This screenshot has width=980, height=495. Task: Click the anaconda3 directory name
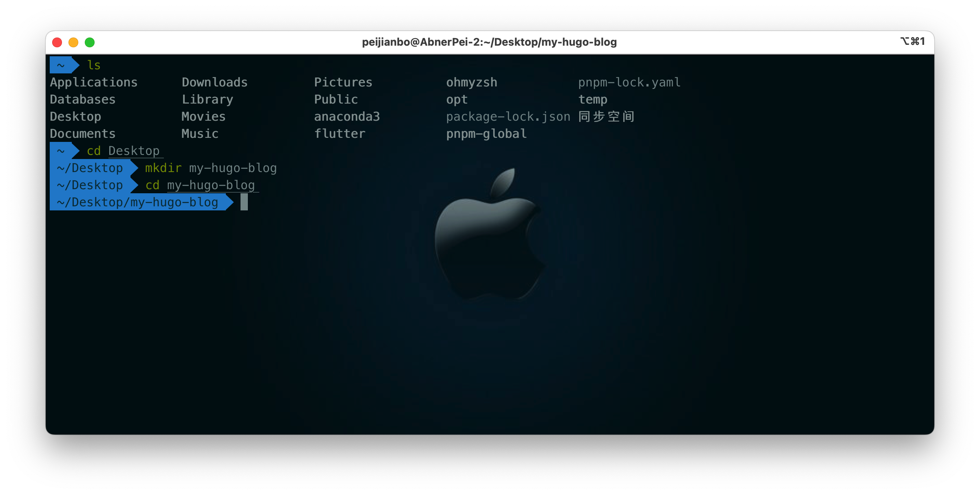[x=347, y=117]
